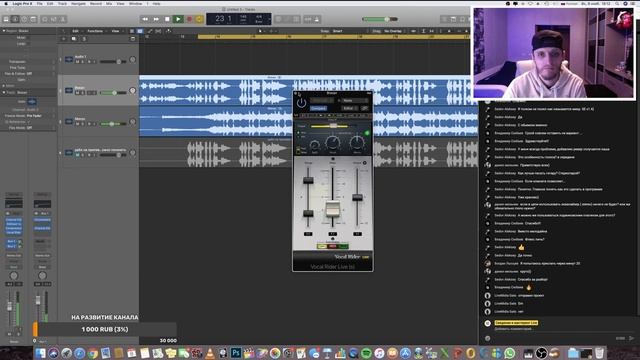
Task: Adjust the master volume slider in control bar
Action: click(380, 19)
